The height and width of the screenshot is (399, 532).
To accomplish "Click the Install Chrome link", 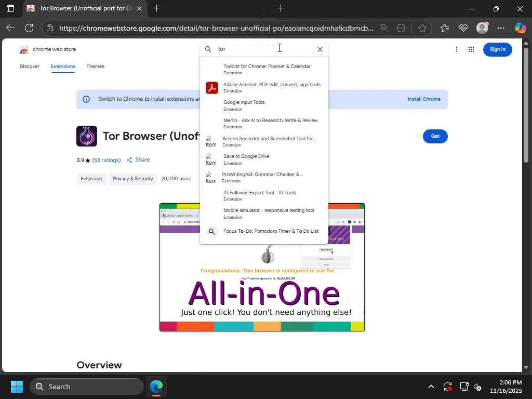I will pos(424,99).
